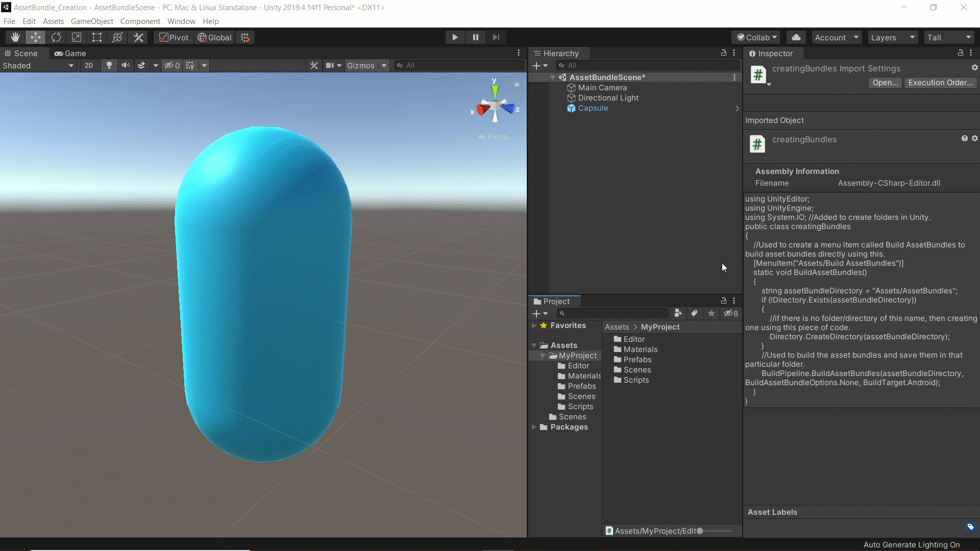980x551 pixels.
Task: Select the Scene tab in main view
Action: (23, 53)
